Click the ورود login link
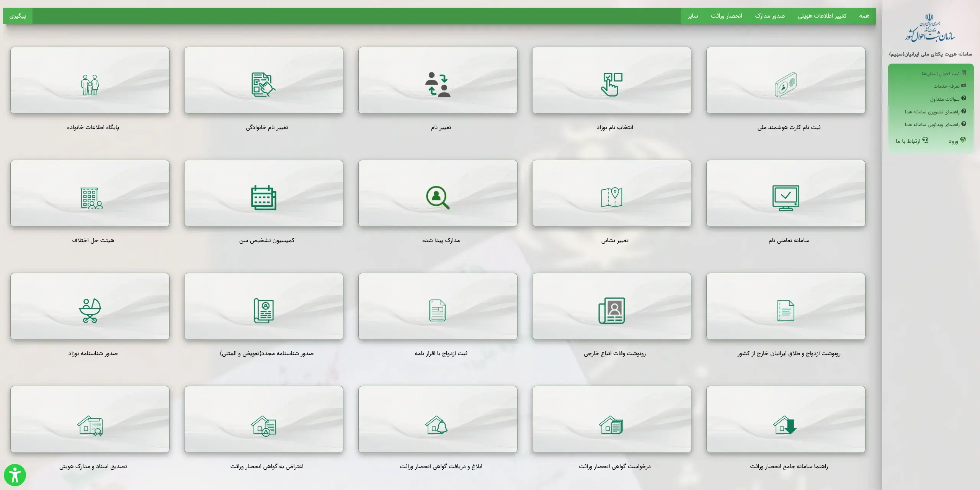Image resolution: width=980 pixels, height=490 pixels. pyautogui.click(x=957, y=141)
